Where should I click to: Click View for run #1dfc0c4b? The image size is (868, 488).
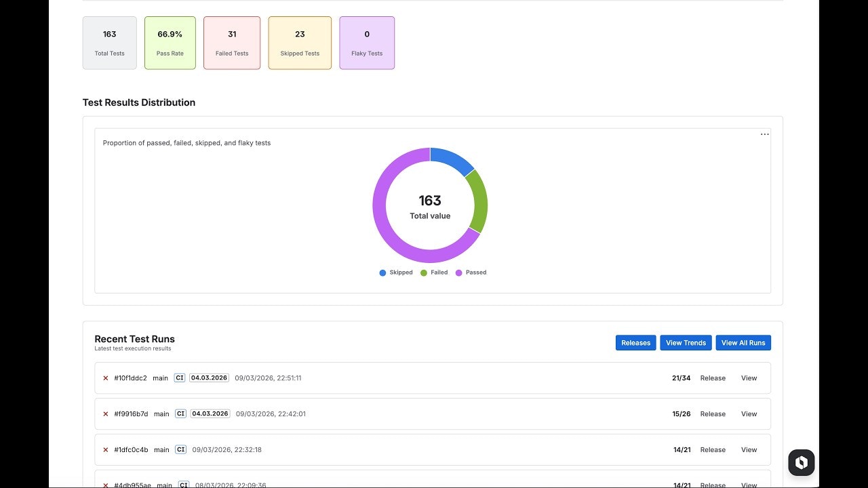(749, 450)
